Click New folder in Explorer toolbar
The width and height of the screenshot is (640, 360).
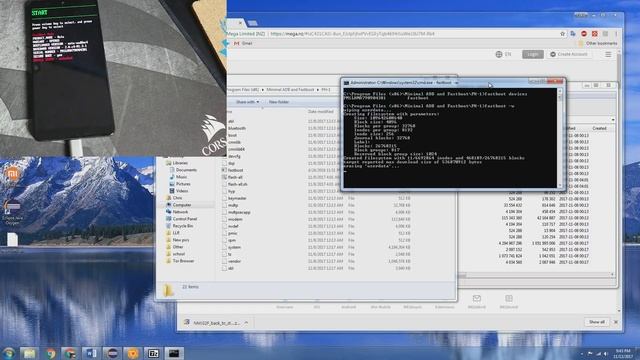coord(279,102)
